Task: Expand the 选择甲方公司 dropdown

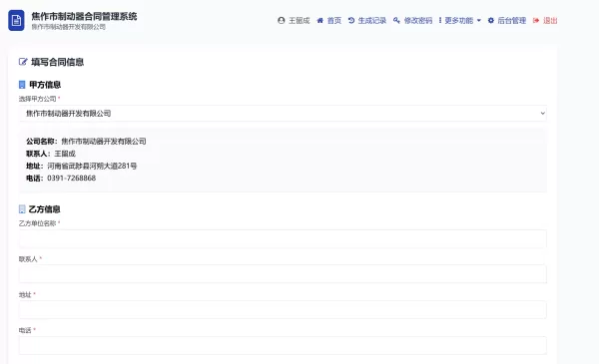Action: coord(283,114)
